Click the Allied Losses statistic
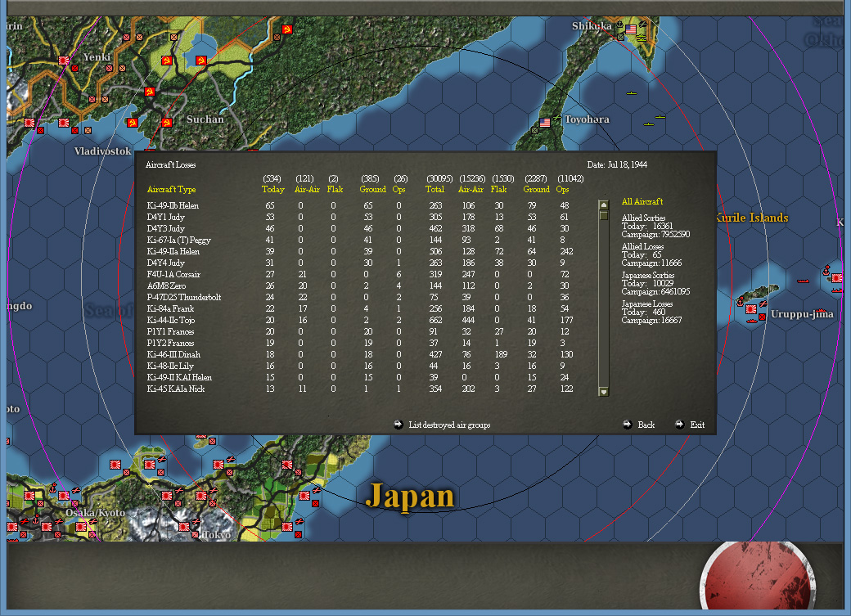851x616 pixels. 651,254
